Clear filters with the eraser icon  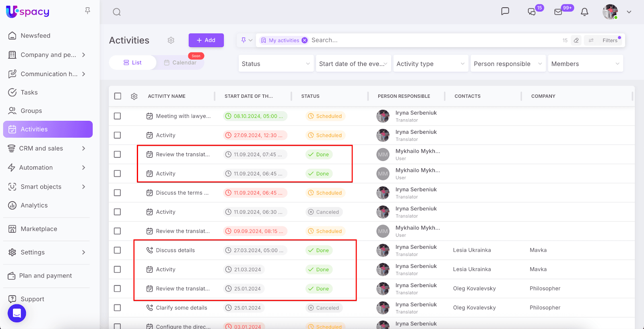pyautogui.click(x=576, y=40)
